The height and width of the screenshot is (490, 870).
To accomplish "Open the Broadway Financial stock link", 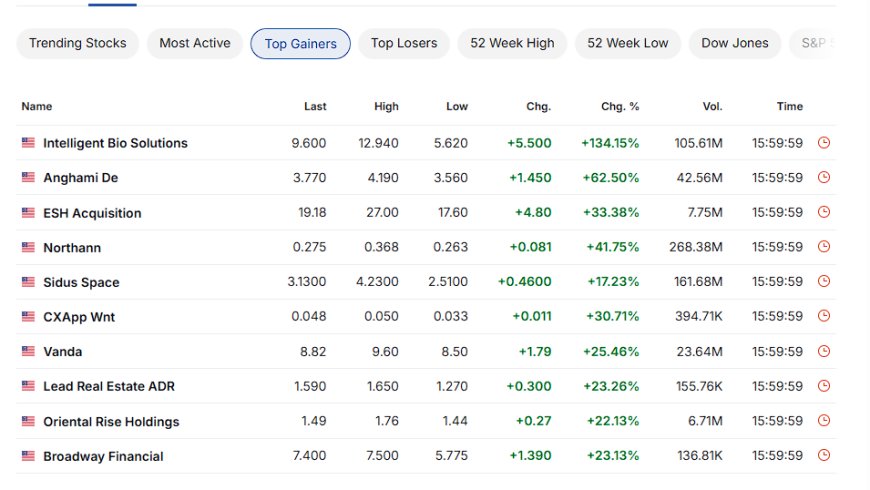I will click(x=103, y=456).
